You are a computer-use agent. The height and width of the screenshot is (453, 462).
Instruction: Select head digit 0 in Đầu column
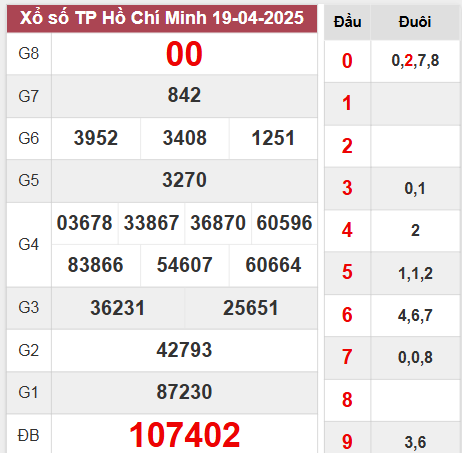point(347,61)
